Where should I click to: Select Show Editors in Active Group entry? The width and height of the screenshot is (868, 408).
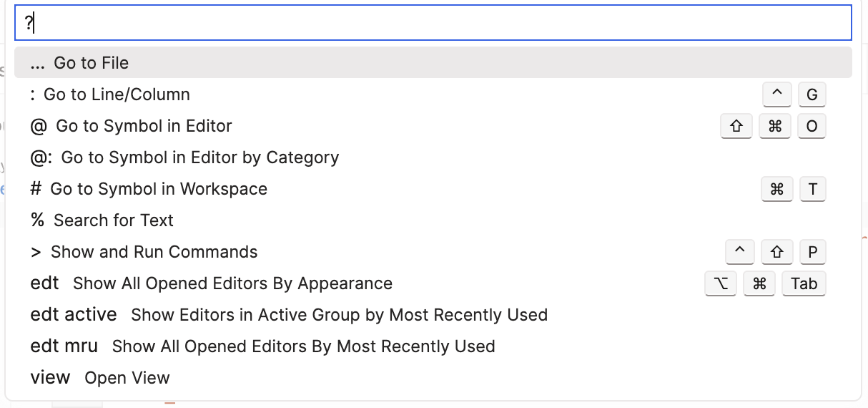click(339, 315)
